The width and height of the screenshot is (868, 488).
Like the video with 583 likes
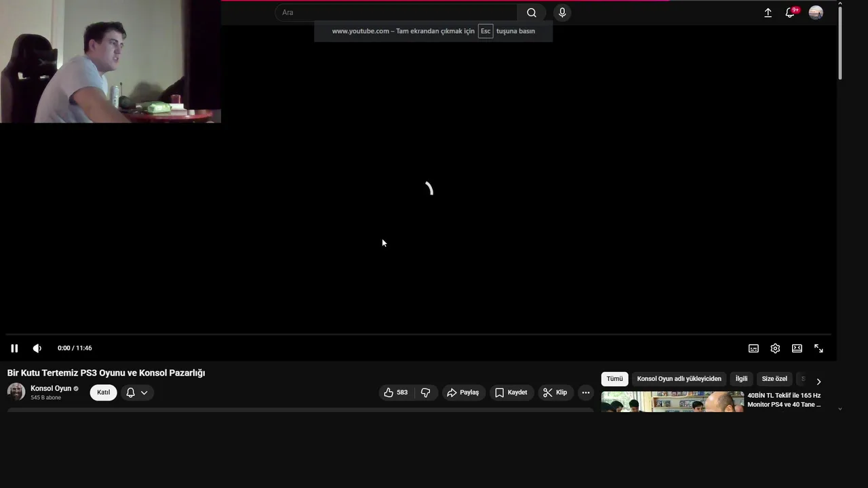[396, 392]
